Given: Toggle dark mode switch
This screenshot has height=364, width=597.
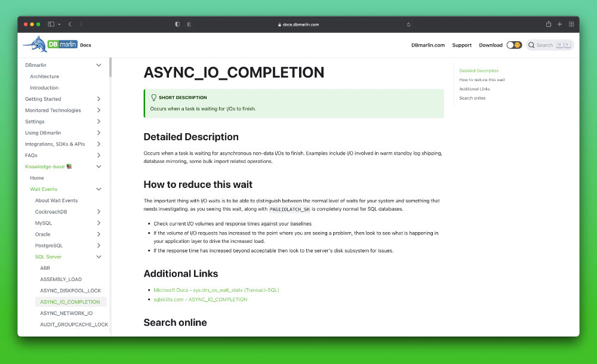Looking at the screenshot, I should pos(514,45).
